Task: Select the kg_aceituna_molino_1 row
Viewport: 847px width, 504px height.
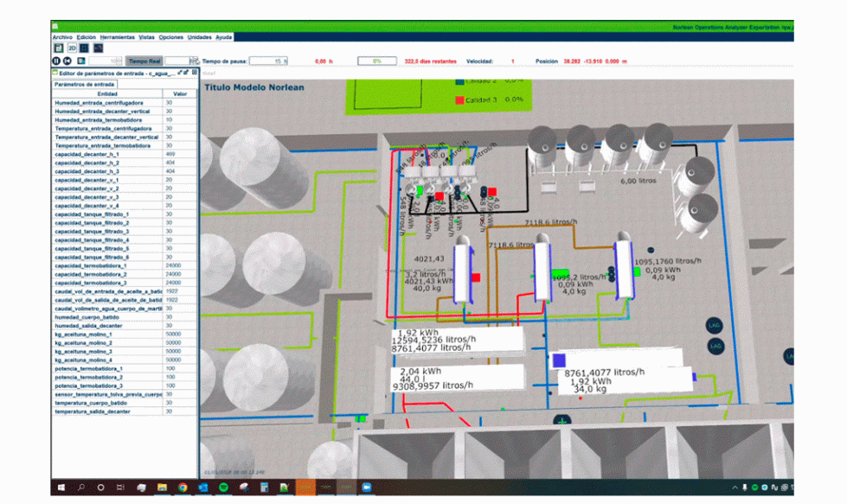Action: pos(125,335)
